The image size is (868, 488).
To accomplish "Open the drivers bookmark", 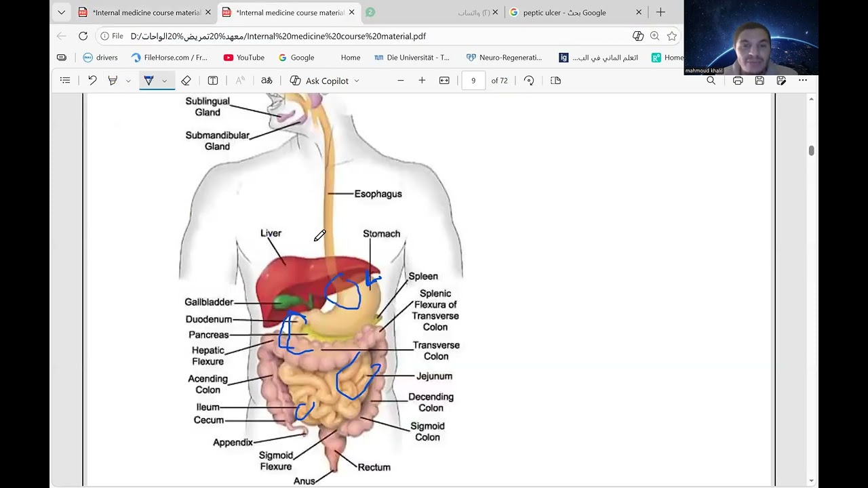I will 100,58.
